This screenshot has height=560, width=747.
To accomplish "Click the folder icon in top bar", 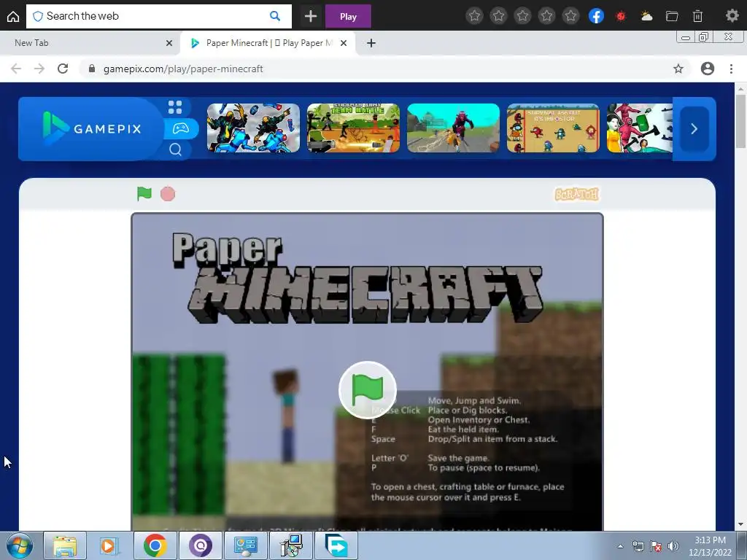I will pyautogui.click(x=672, y=16).
